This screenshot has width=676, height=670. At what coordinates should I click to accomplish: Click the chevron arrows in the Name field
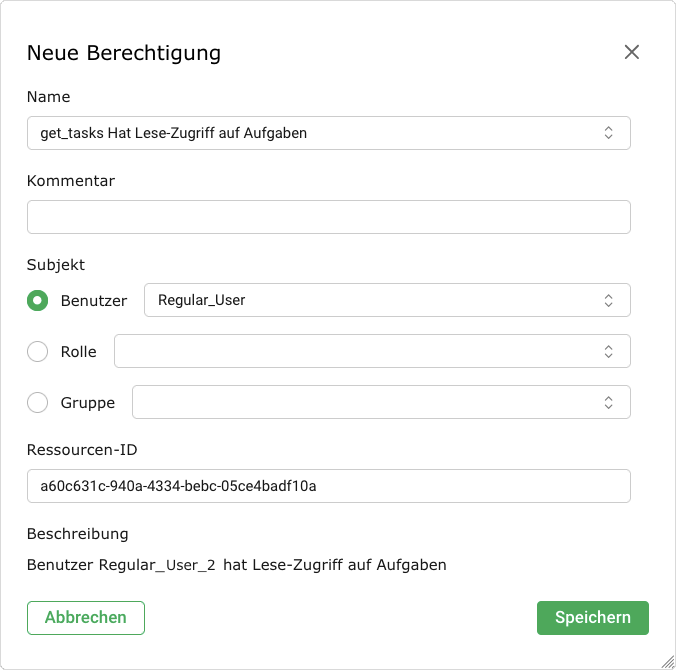608,133
